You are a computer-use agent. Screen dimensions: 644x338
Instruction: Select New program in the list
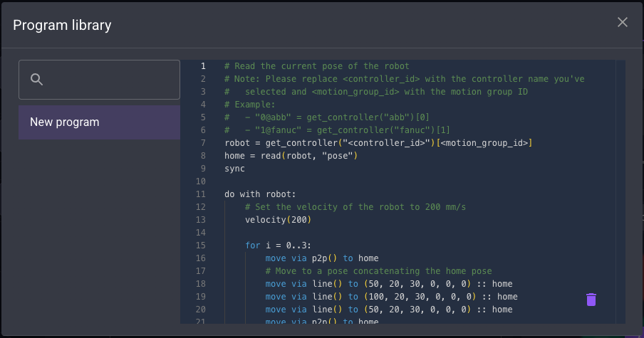tap(99, 122)
